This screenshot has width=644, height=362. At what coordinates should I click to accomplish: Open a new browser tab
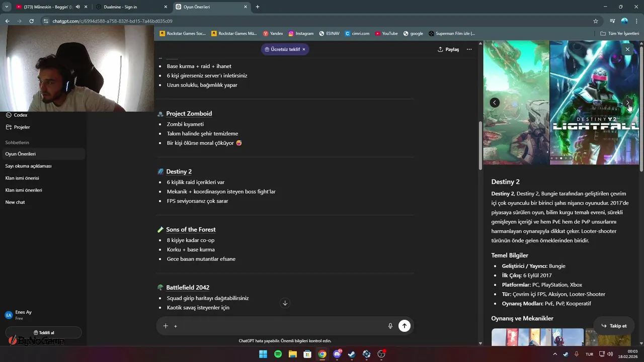click(258, 7)
